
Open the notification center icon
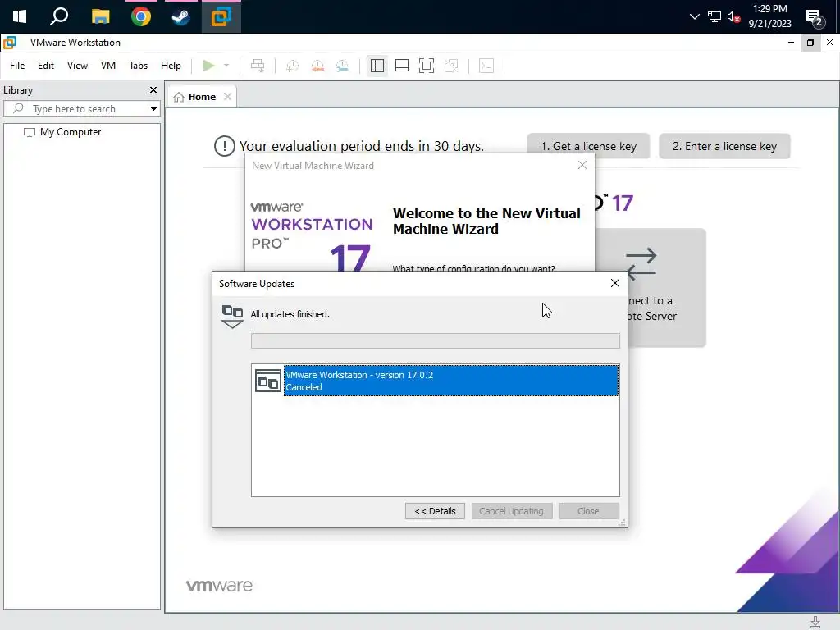pyautogui.click(x=815, y=17)
